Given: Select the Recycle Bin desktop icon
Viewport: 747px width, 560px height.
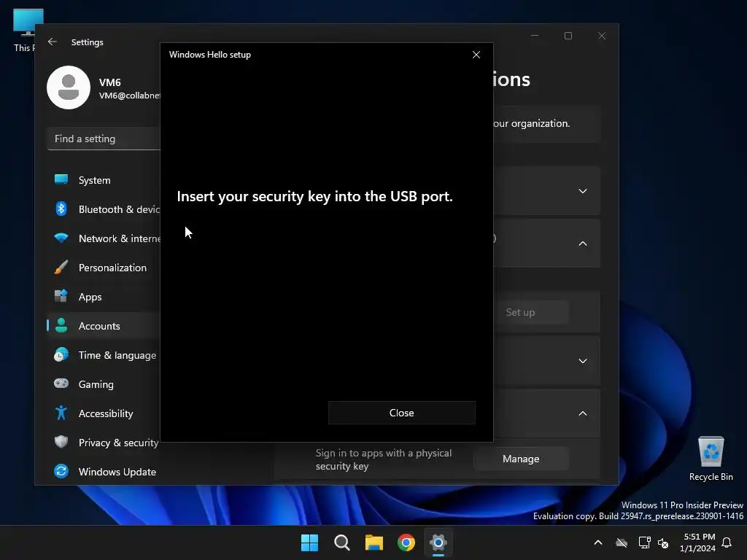Looking at the screenshot, I should pyautogui.click(x=711, y=459).
